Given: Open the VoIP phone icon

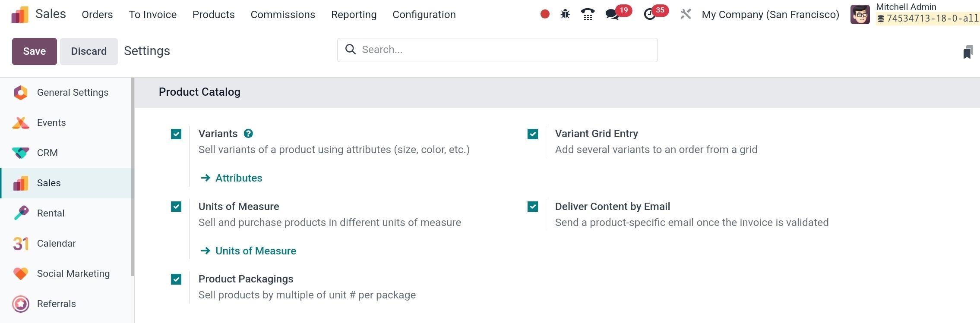Looking at the screenshot, I should click(588, 14).
